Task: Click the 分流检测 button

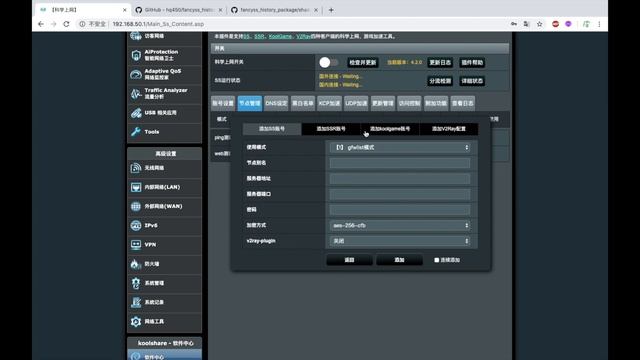Action: tap(440, 81)
